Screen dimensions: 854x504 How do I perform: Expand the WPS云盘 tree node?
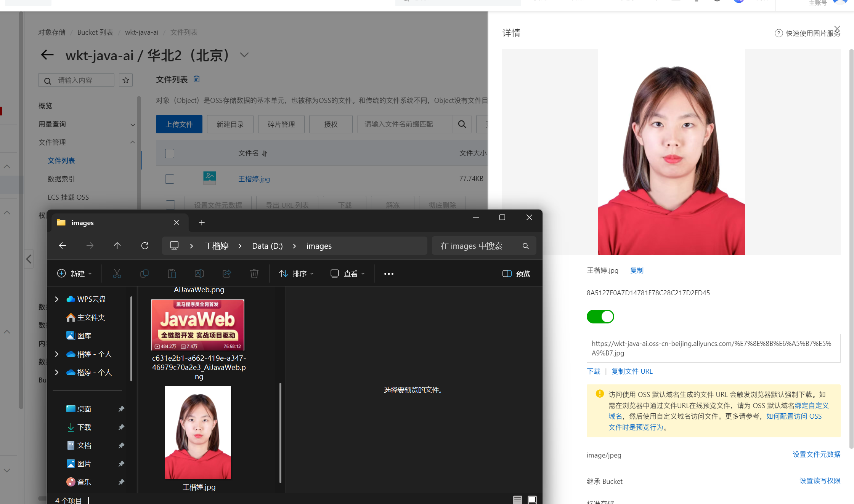57,299
